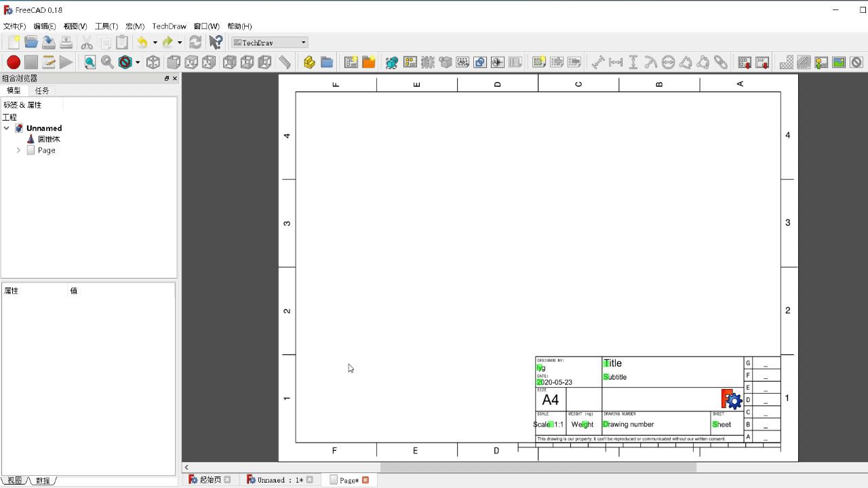Open the macros list with the notepad icon
Image resolution: width=868 pixels, height=488 pixels.
tap(48, 62)
